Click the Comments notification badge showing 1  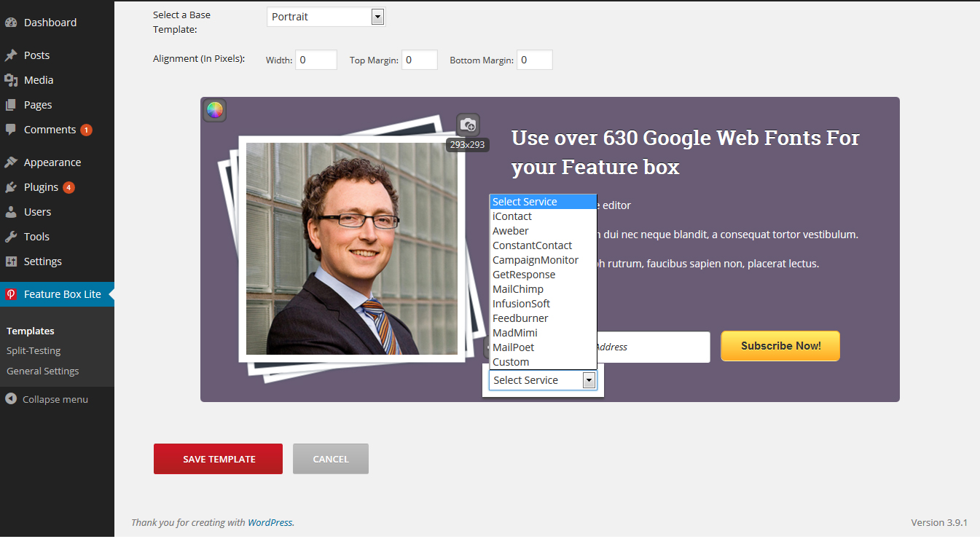[x=86, y=130]
